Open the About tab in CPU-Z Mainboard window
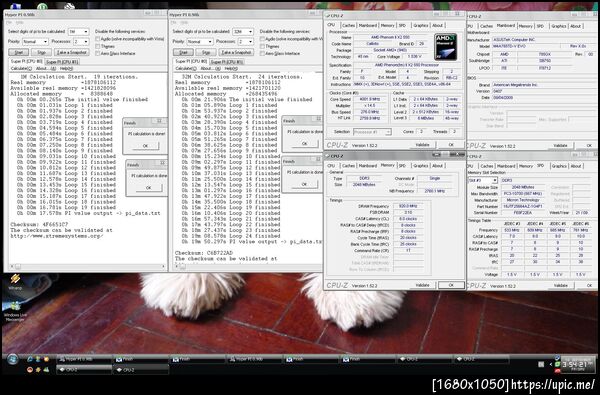This screenshot has width=600, height=395. 576,26
